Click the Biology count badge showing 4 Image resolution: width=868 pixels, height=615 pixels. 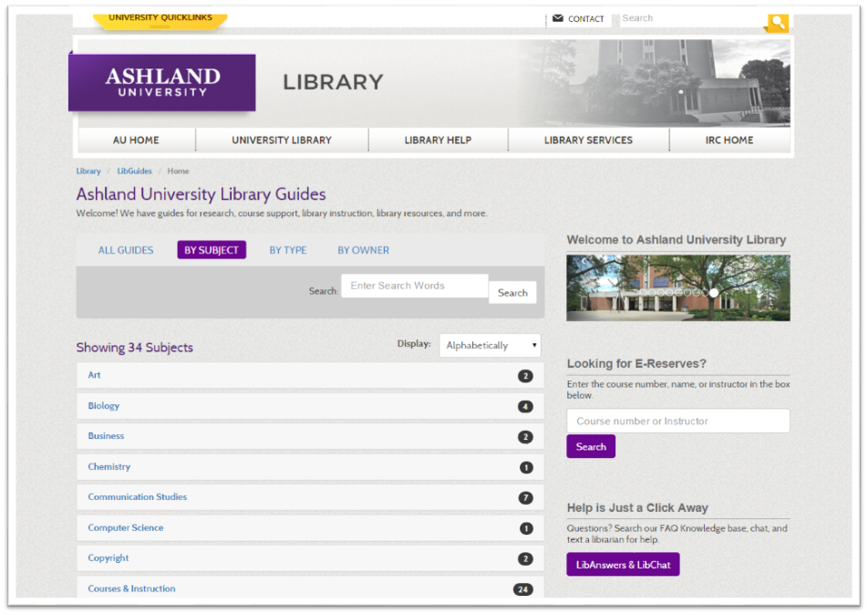tap(525, 407)
